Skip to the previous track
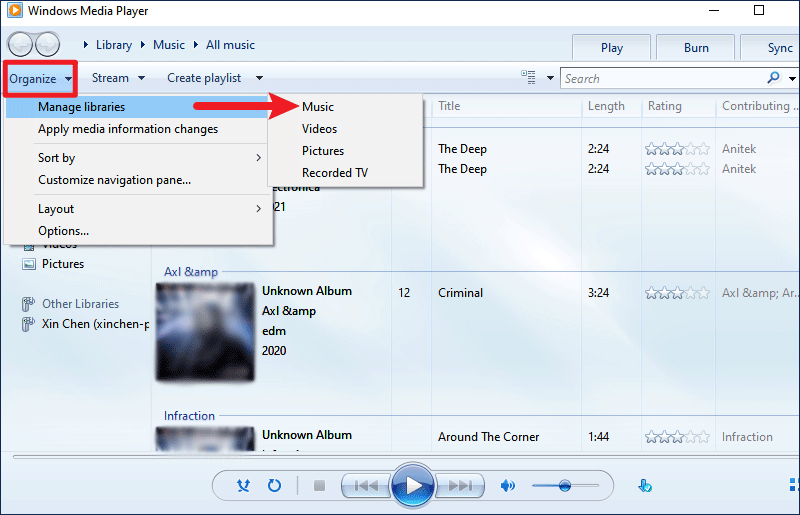The width and height of the screenshot is (800, 515). tap(366, 485)
